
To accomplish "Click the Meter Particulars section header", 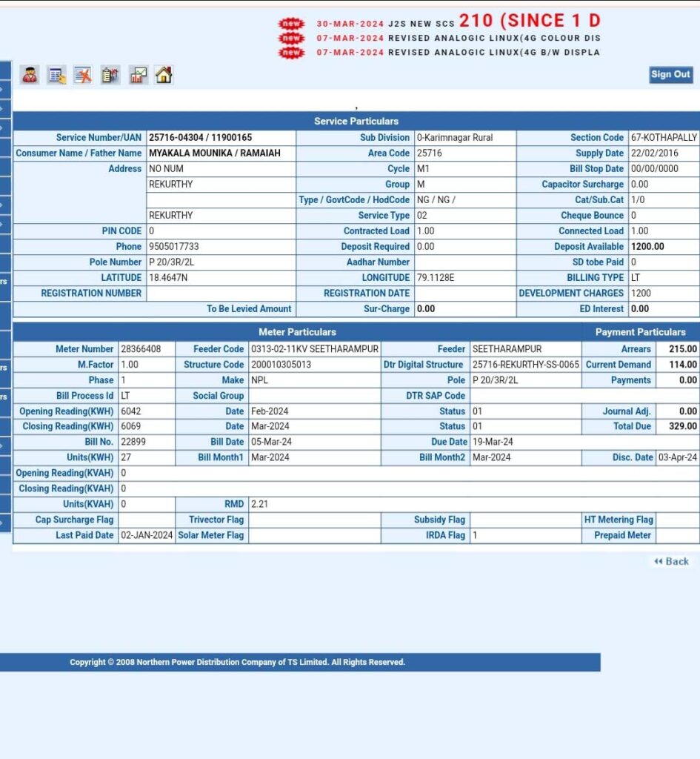I will [x=297, y=332].
